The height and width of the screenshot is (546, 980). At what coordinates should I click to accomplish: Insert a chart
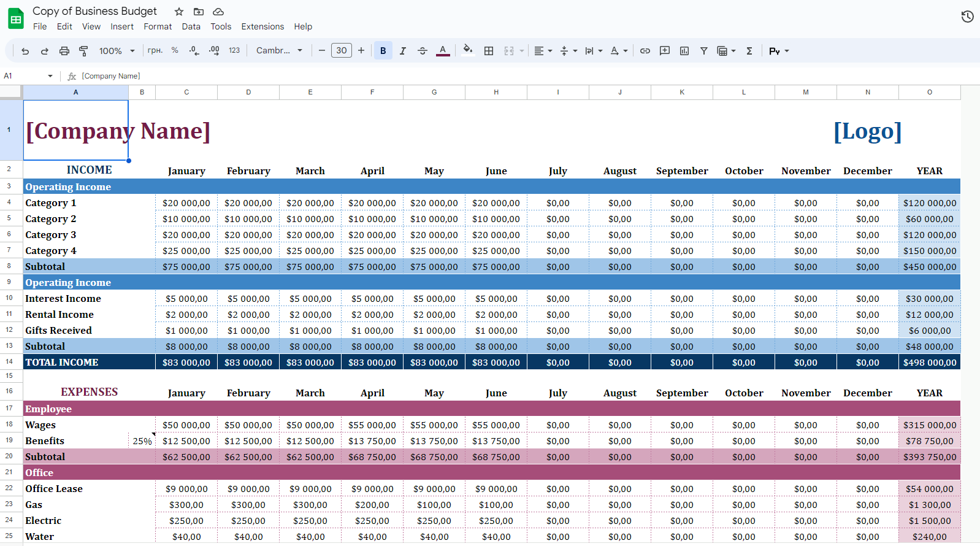click(x=684, y=51)
